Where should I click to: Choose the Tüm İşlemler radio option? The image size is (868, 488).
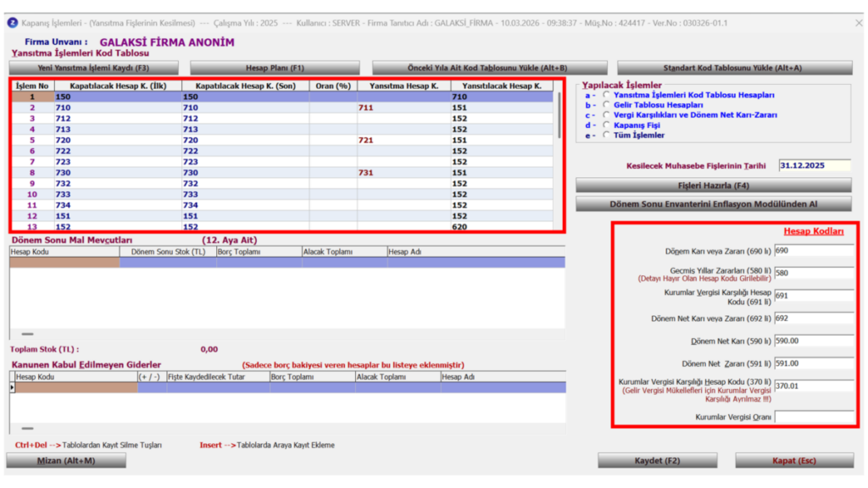click(606, 135)
